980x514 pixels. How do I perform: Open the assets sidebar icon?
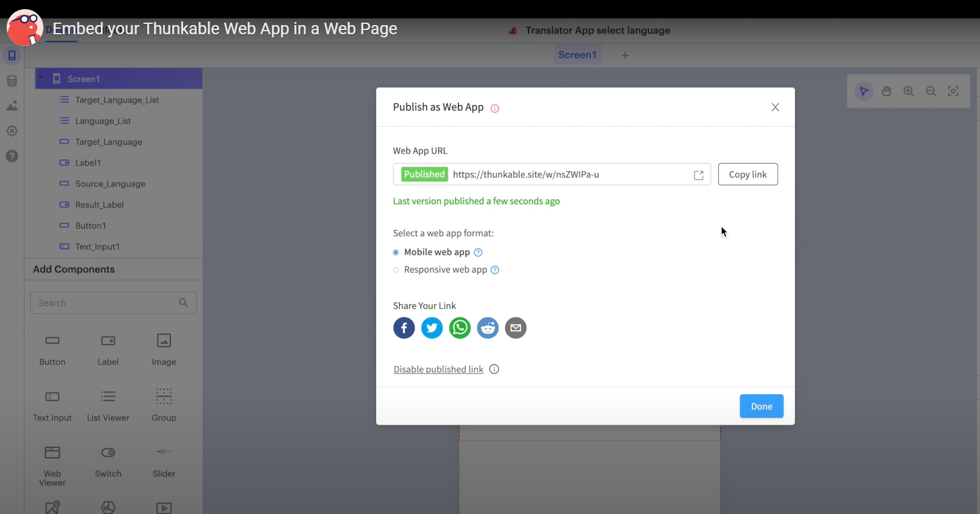point(12,106)
